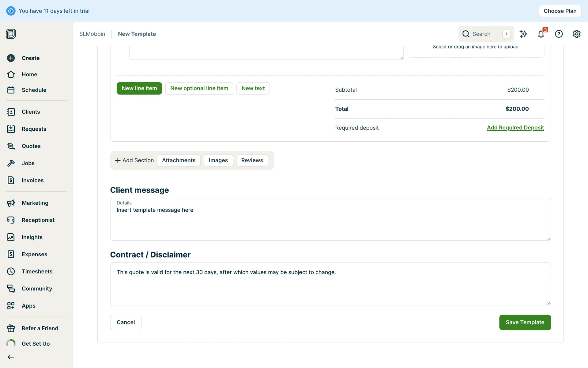Click the app logo icon in sidebar

tap(11, 34)
